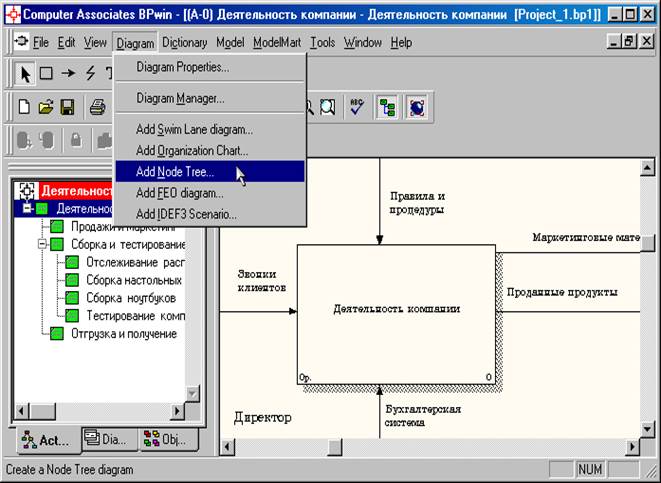Choose Add IDEF3 Scenario entry
661x483 pixels.
click(x=210, y=215)
